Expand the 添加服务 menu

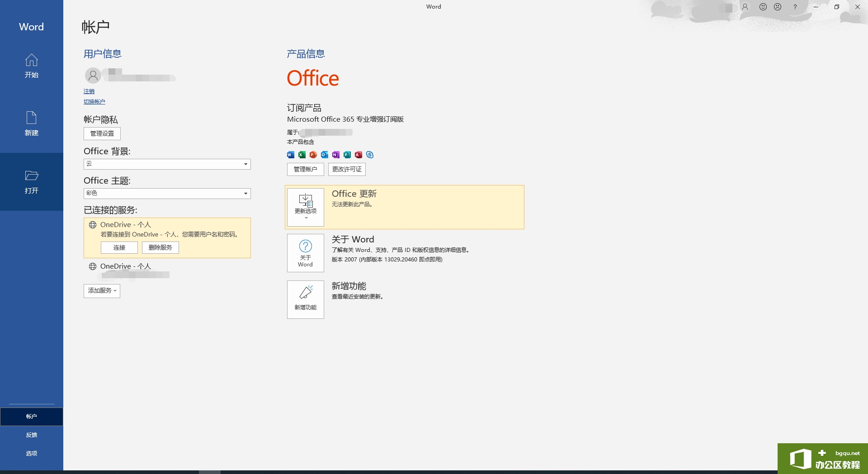pos(102,291)
